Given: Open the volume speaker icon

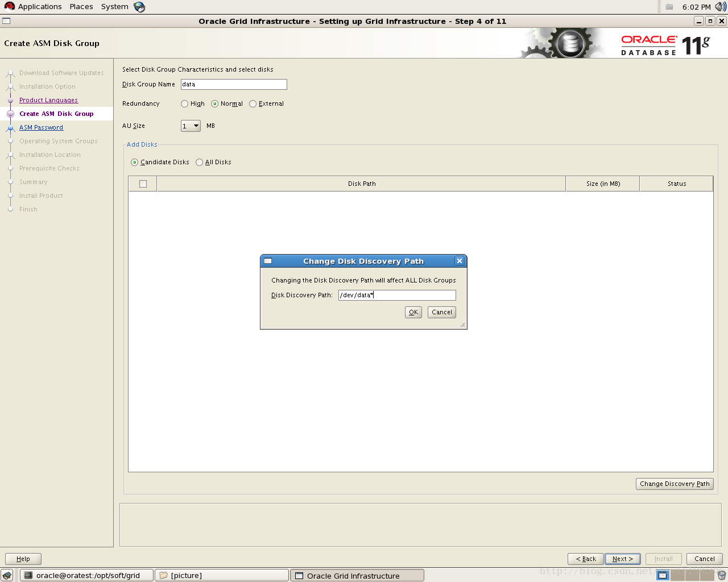Looking at the screenshot, I should pyautogui.click(x=720, y=7).
